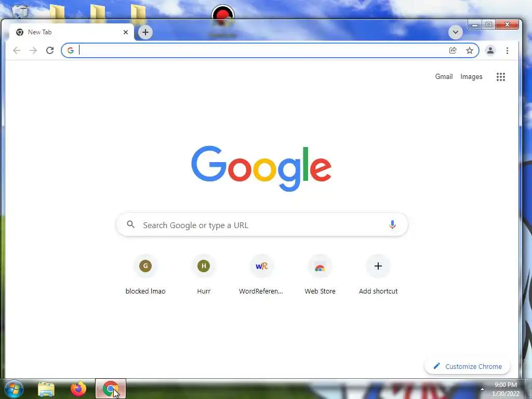Launch Firefox from the taskbar
This screenshot has width=532, height=399.
pos(78,389)
